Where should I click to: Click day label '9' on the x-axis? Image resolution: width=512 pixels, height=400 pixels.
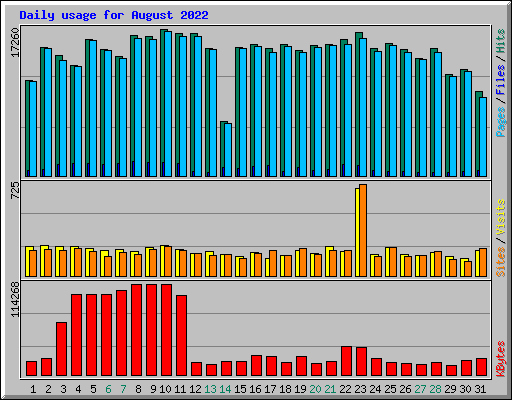[x=153, y=389]
